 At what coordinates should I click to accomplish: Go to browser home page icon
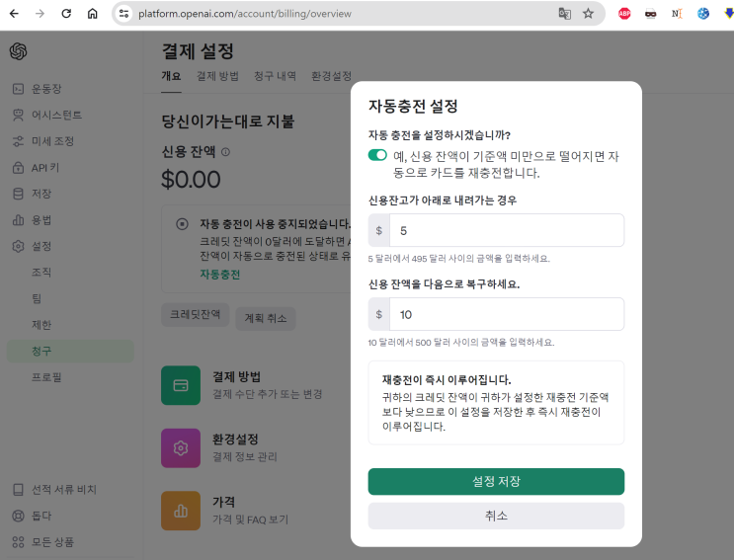(92, 14)
